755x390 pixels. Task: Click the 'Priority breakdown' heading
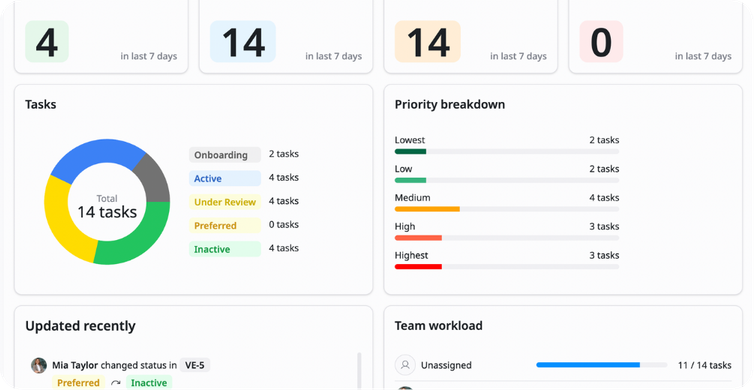click(x=450, y=104)
